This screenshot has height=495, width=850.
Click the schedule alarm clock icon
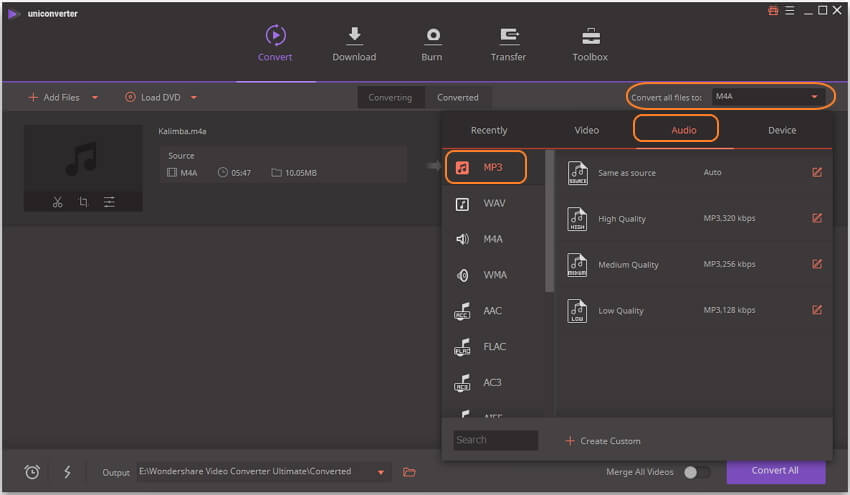coord(32,472)
